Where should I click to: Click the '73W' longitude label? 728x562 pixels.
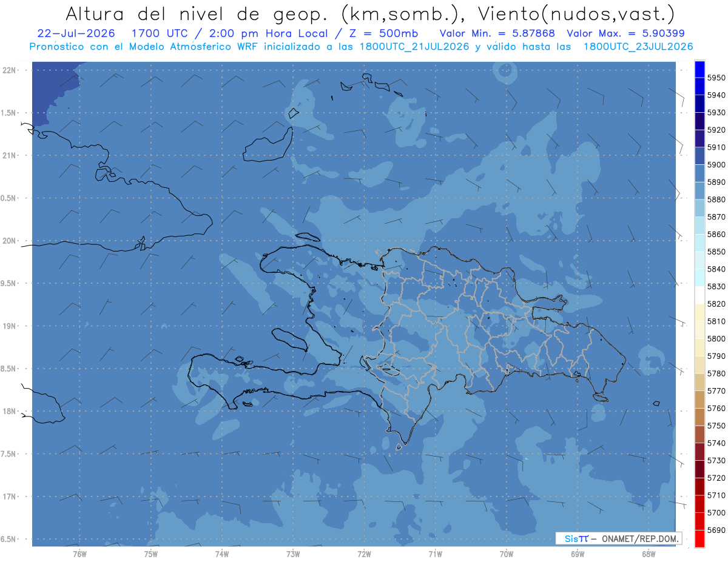pyautogui.click(x=293, y=554)
